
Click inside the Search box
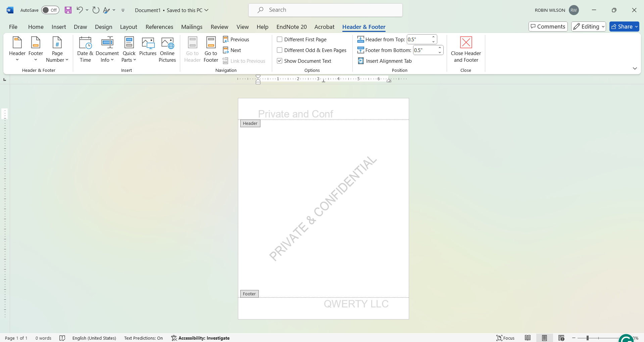click(x=325, y=10)
